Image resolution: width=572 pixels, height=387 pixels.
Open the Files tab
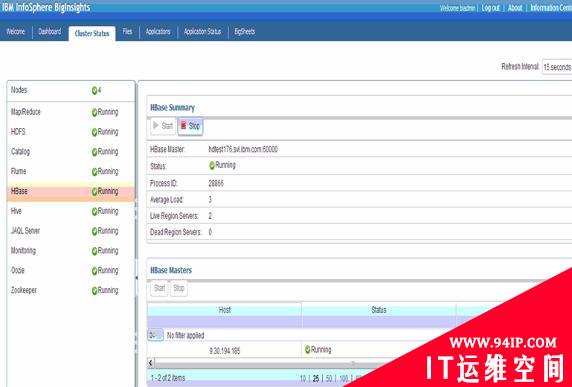[x=127, y=32]
